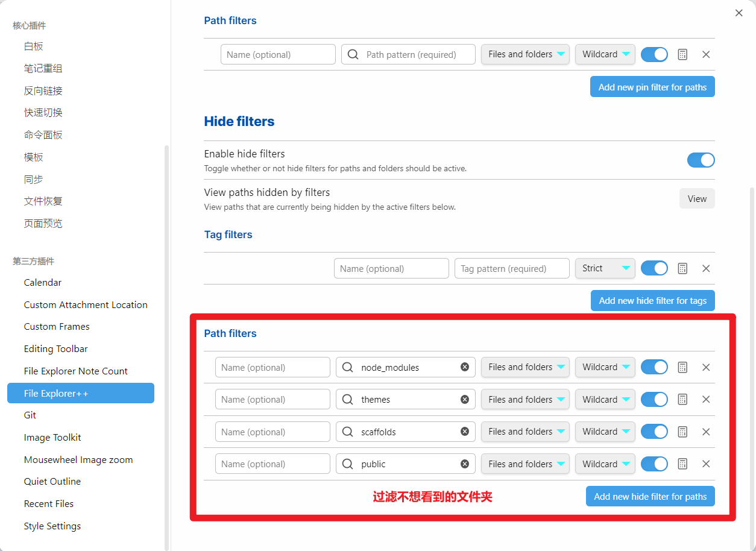Clear the node_modules path pattern
Image resolution: width=756 pixels, height=551 pixels.
click(x=464, y=367)
